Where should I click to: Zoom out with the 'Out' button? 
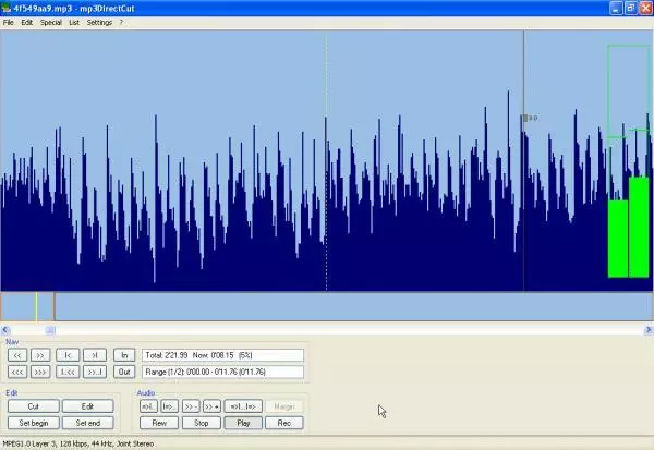[x=124, y=372]
